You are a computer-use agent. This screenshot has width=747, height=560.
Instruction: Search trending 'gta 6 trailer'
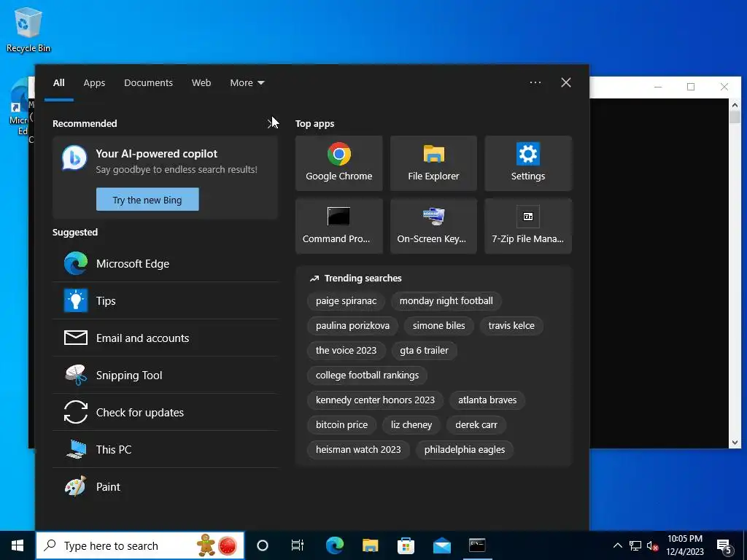coord(424,350)
